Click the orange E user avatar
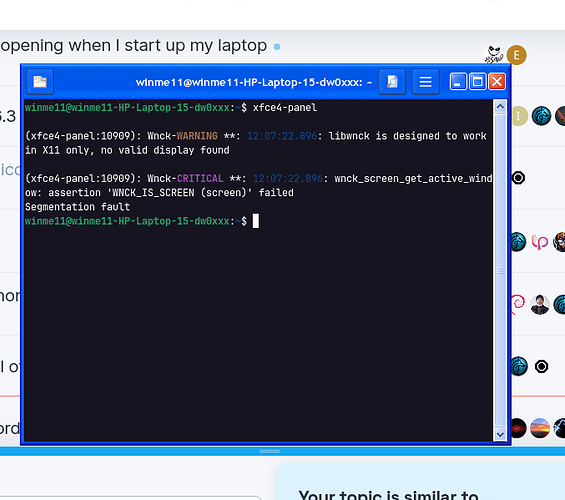Screen dimensions: 565x500 [516, 55]
